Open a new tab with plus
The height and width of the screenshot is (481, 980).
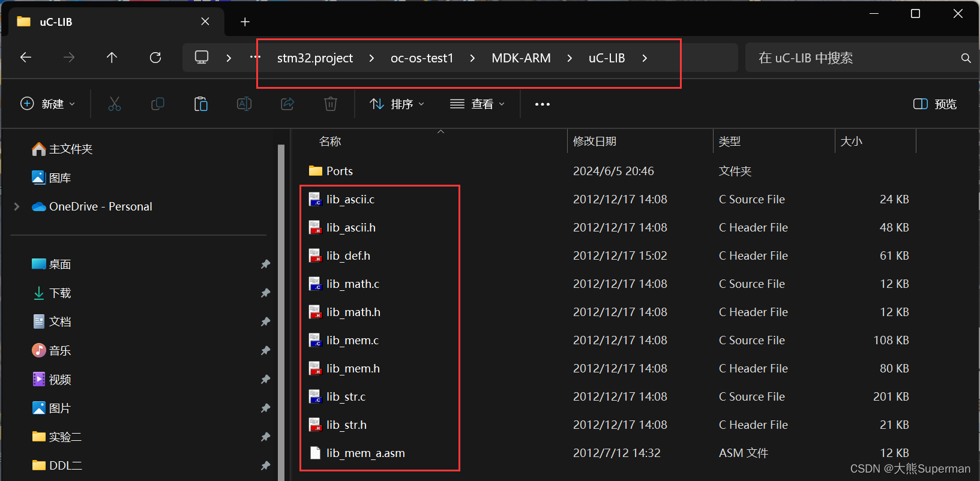click(x=245, y=22)
